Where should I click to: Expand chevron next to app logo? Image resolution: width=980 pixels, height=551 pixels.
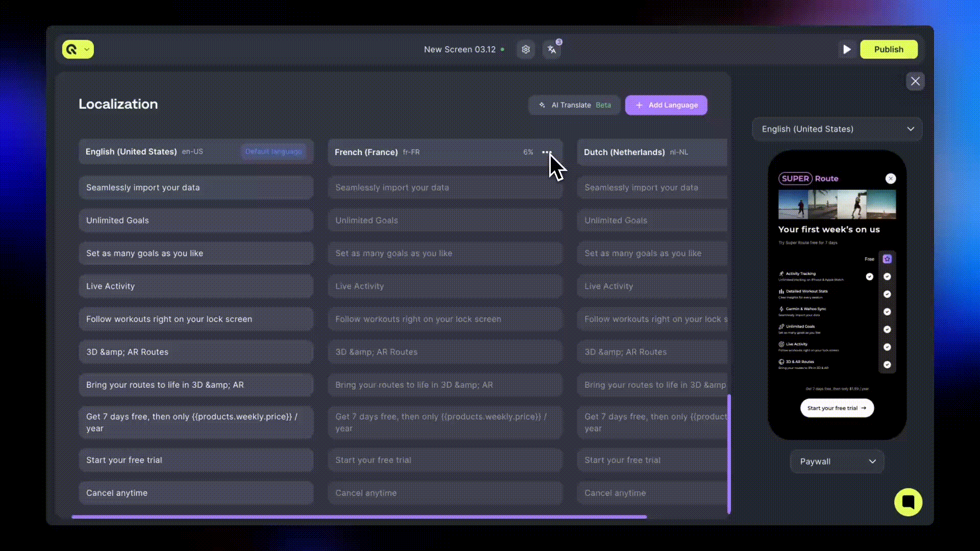point(87,49)
